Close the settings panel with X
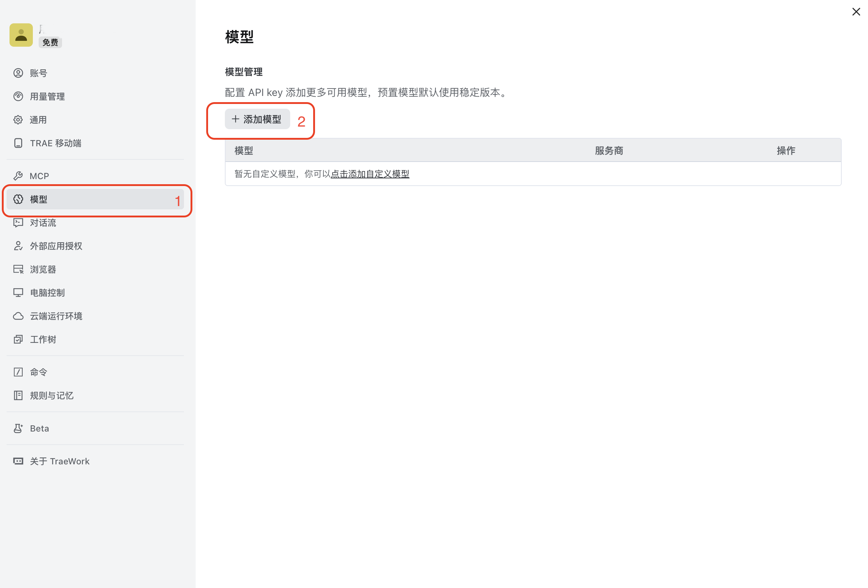The height and width of the screenshot is (588, 868). (856, 12)
